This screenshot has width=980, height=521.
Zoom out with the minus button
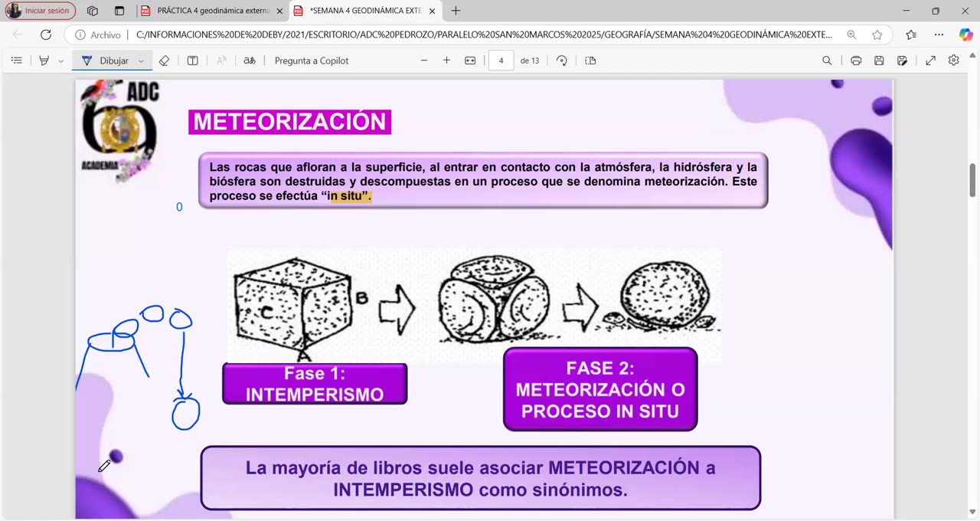pyautogui.click(x=424, y=61)
